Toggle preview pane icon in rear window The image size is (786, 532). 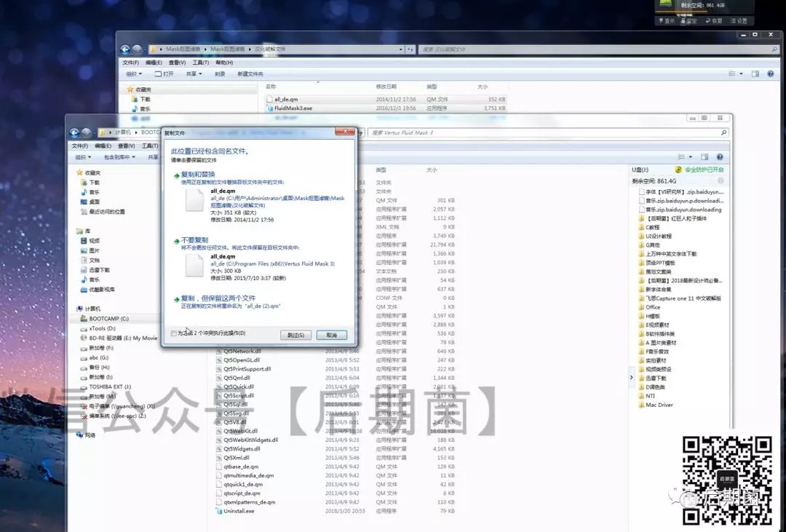(x=755, y=74)
